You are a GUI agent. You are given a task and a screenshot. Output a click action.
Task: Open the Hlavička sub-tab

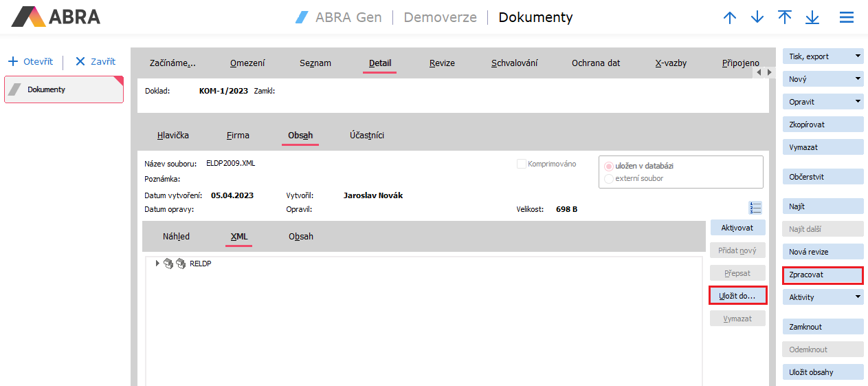pos(173,135)
